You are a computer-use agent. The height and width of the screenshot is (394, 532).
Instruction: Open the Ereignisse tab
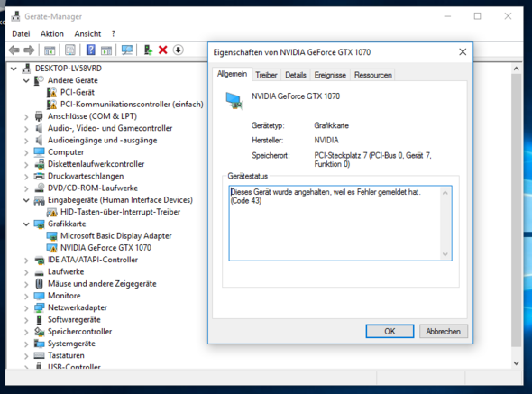(x=330, y=75)
